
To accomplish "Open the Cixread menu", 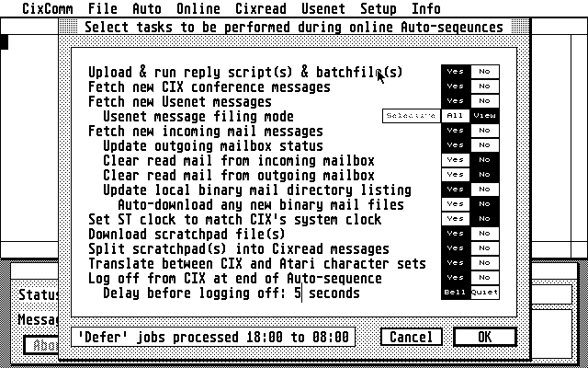I will (x=261, y=8).
